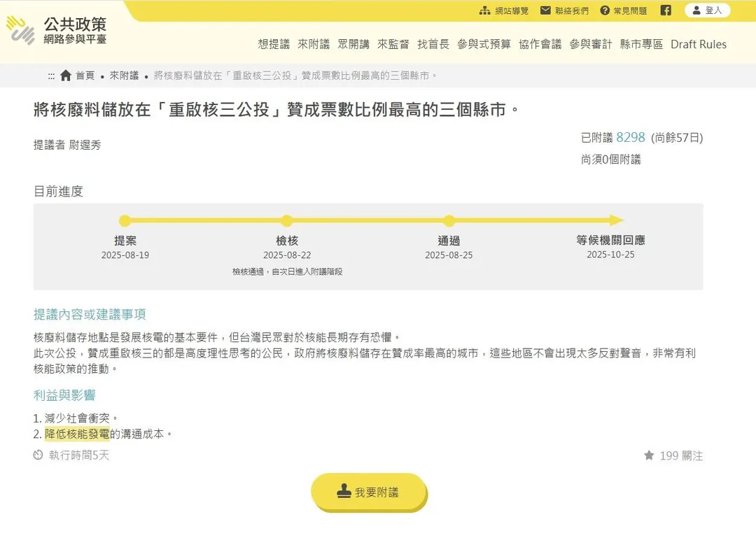Click the 常見問題 question mark icon
Screen dimensions: 756x554
click(x=605, y=10)
